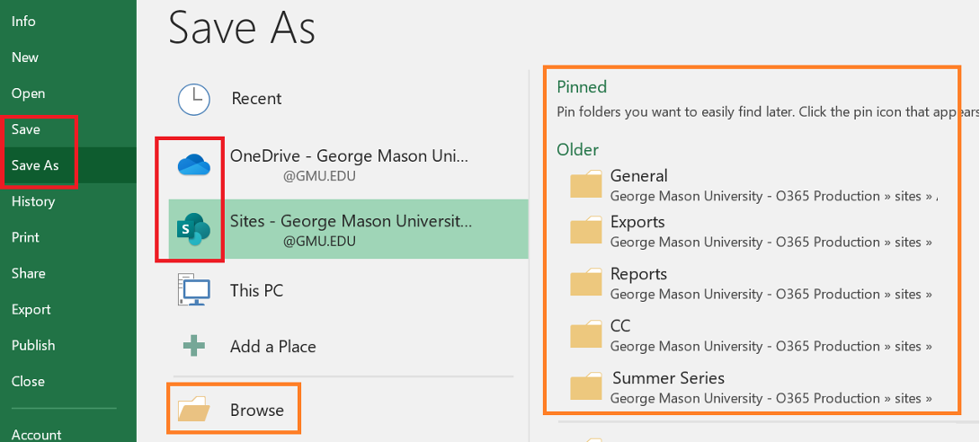Select Export from the backstage menu
Viewport: 980px width, 442px height.
(x=31, y=309)
